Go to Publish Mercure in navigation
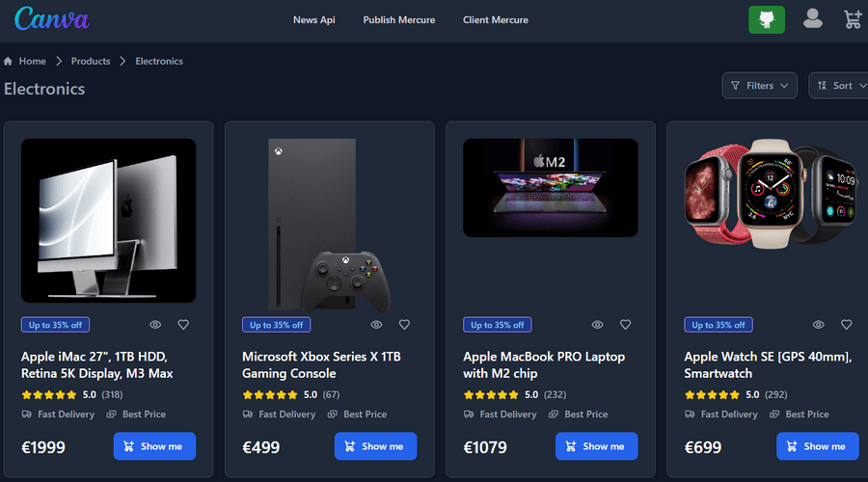Image resolution: width=868 pixels, height=482 pixels. point(398,20)
